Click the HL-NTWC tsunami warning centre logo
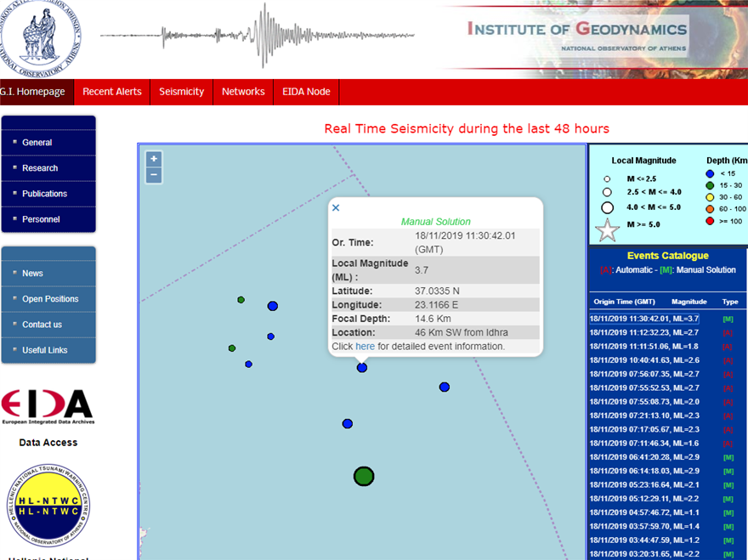This screenshot has height=560, width=748. click(x=48, y=506)
